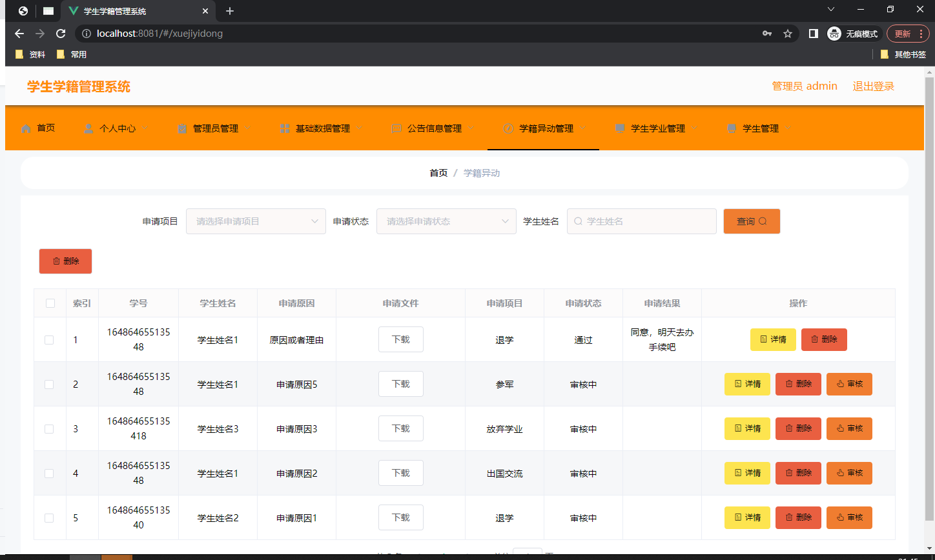
Task: Go back with browser back arrow
Action: 19,34
